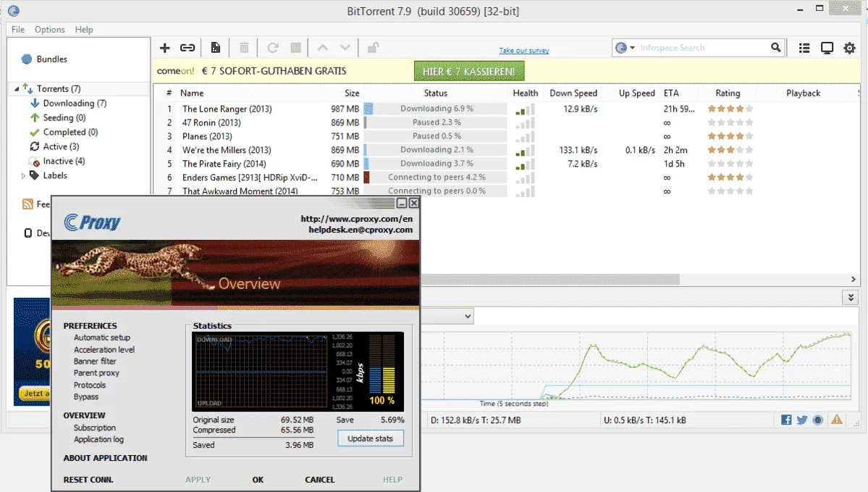
Task: Open Banner filter preference in CProxy
Action: pyautogui.click(x=95, y=362)
